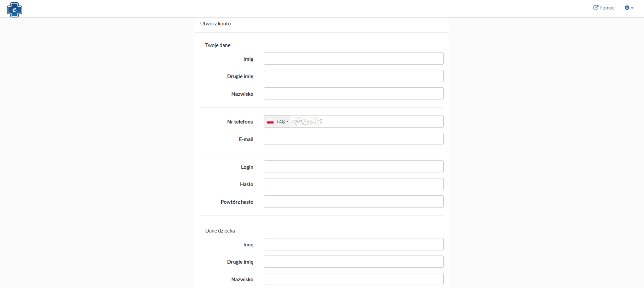Focus the parent's Imię field under Twoje dane
Image resolution: width=644 pixels, height=288 pixels.
[354, 59]
